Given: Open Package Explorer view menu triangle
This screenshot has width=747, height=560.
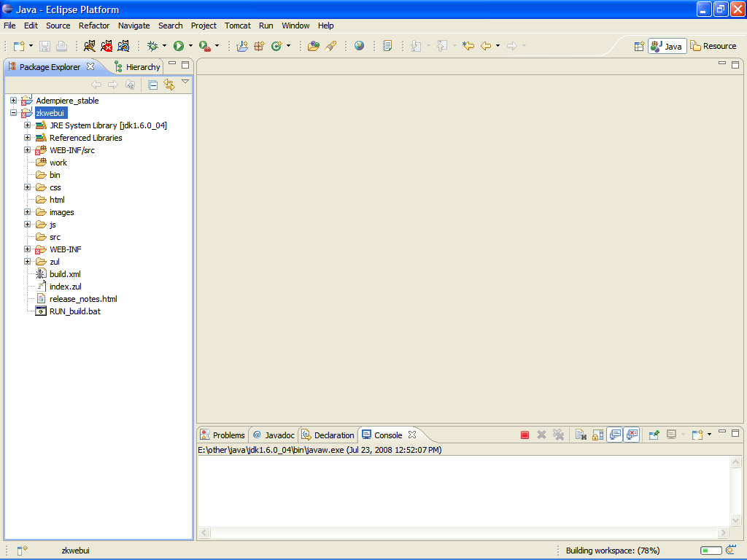Looking at the screenshot, I should [x=185, y=82].
